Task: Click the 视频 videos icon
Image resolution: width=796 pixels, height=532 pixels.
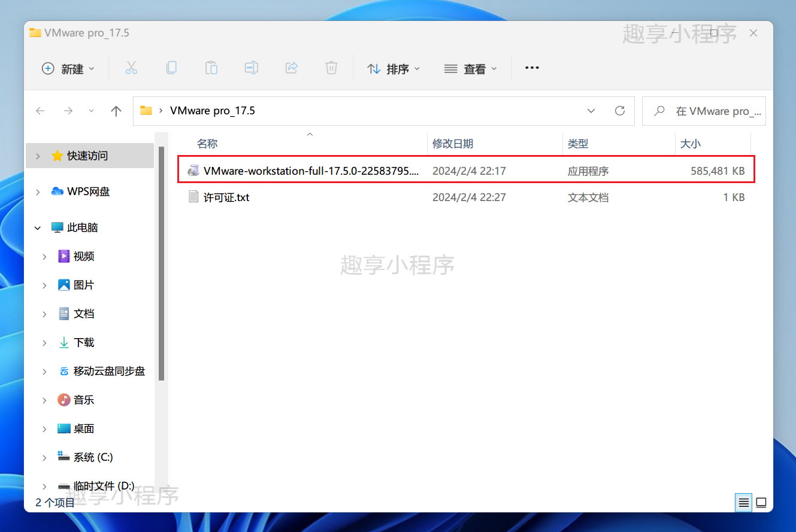Action: coord(63,256)
